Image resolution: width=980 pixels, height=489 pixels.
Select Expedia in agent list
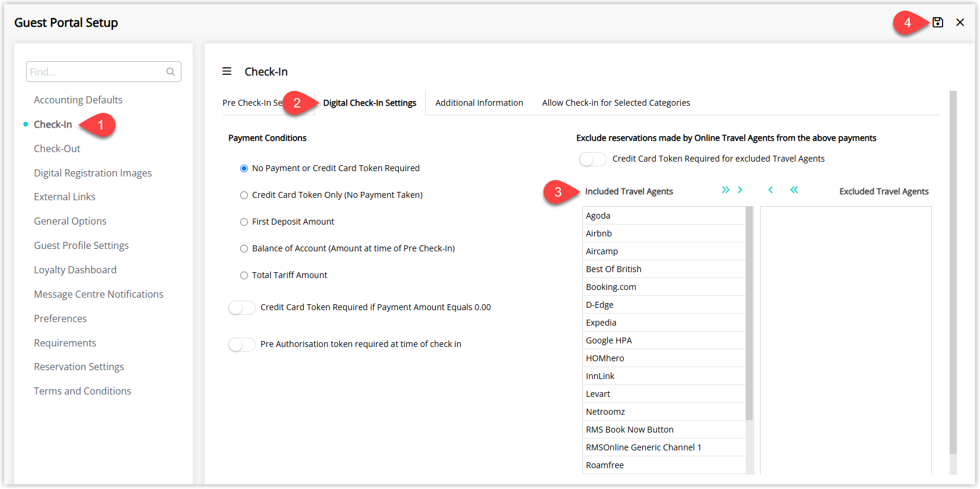(664, 323)
